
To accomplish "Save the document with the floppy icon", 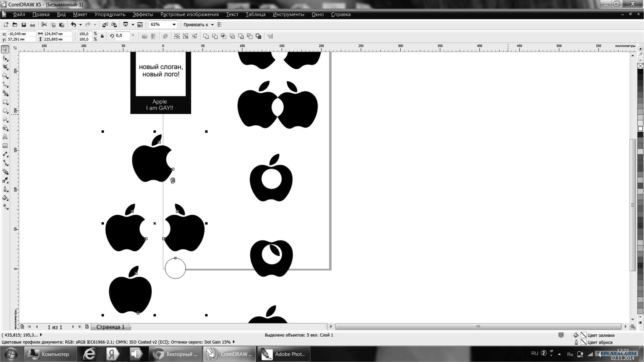I will click(x=24, y=25).
